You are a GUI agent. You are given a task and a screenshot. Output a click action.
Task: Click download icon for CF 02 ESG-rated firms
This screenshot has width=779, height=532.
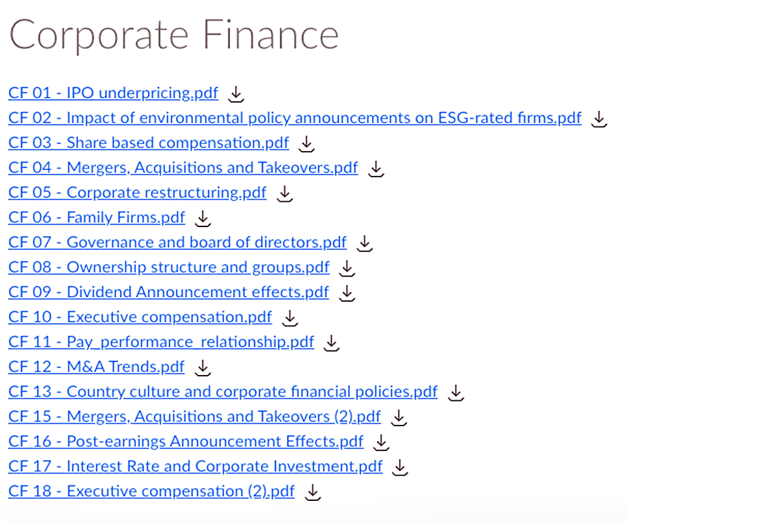pyautogui.click(x=600, y=119)
